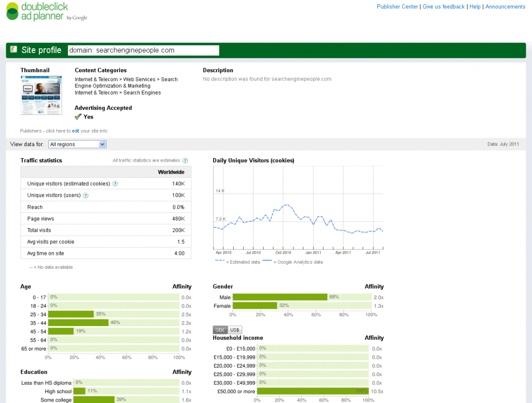
Task: Click the £50,000 or more income bar
Action: pyautogui.click(x=313, y=391)
